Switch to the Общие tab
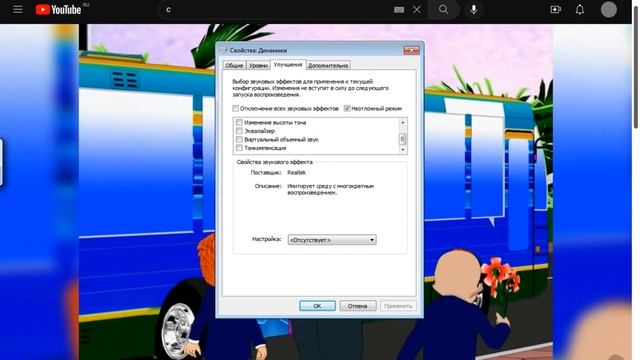This screenshot has height=360, width=640. click(x=234, y=65)
